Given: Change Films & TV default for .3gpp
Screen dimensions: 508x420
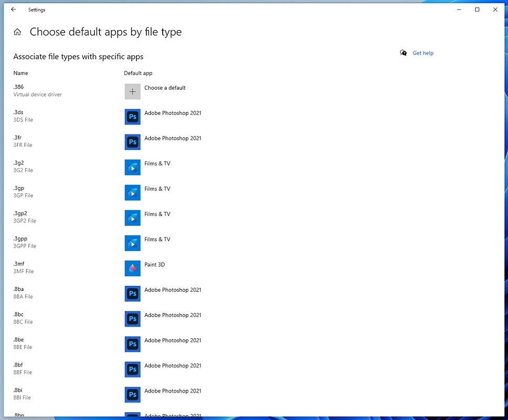Looking at the screenshot, I should pyautogui.click(x=157, y=239).
